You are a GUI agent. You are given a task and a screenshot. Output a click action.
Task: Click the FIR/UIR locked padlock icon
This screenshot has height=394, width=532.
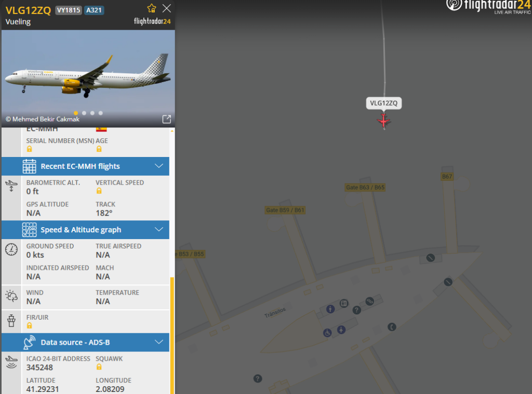30,325
